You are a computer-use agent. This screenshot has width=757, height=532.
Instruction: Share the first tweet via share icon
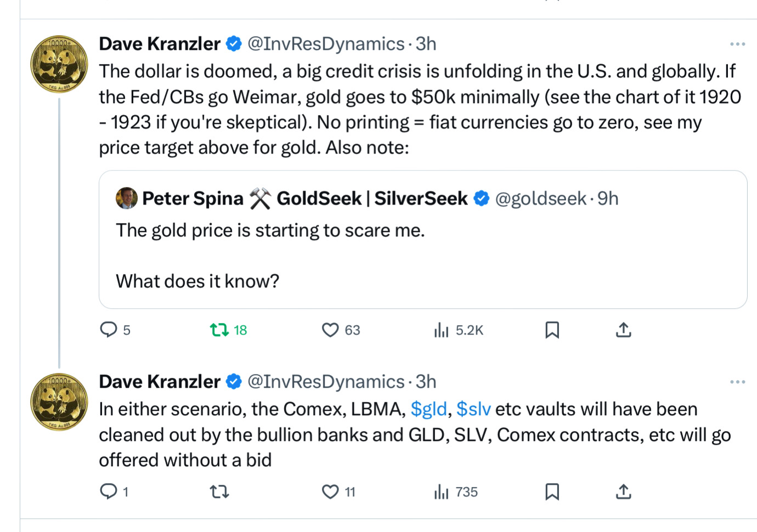[623, 330]
